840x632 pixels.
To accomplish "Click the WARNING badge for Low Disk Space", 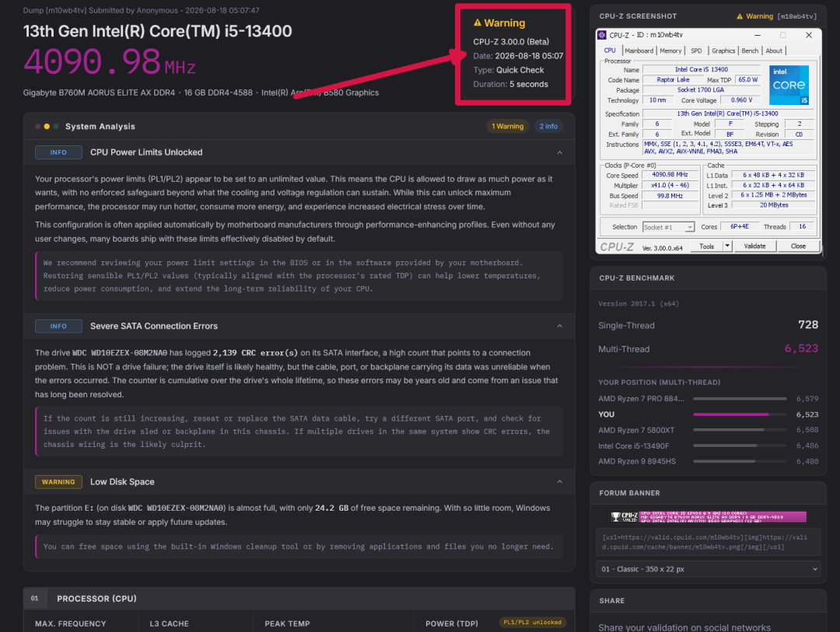I will tap(58, 482).
